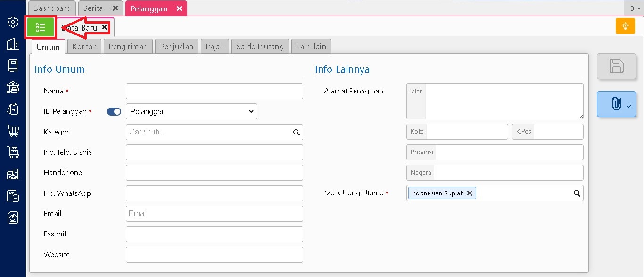The width and height of the screenshot is (644, 277).
Task: Remove the Indonesian Rupiah currency tag
Action: coord(470,193)
